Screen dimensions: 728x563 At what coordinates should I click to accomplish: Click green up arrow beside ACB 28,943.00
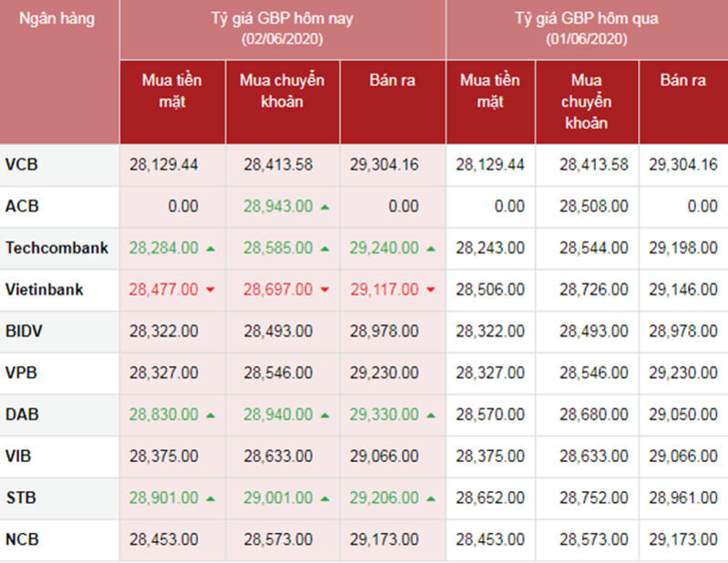[325, 208]
